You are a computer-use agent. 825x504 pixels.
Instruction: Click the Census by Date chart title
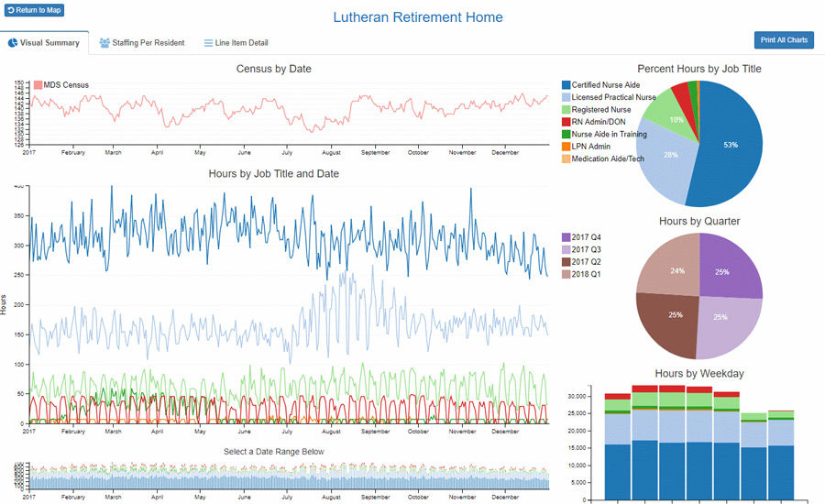(273, 69)
